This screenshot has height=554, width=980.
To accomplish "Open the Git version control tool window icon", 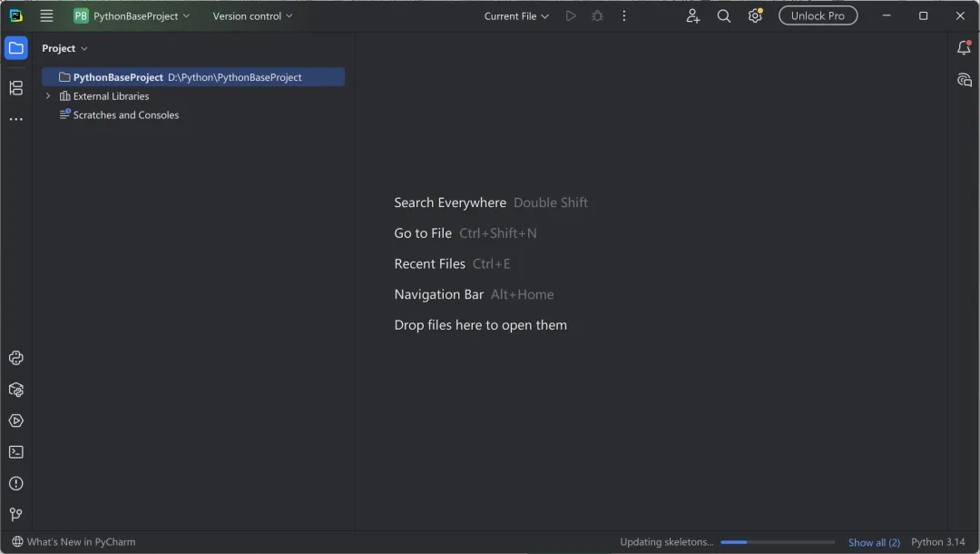I will (x=16, y=515).
